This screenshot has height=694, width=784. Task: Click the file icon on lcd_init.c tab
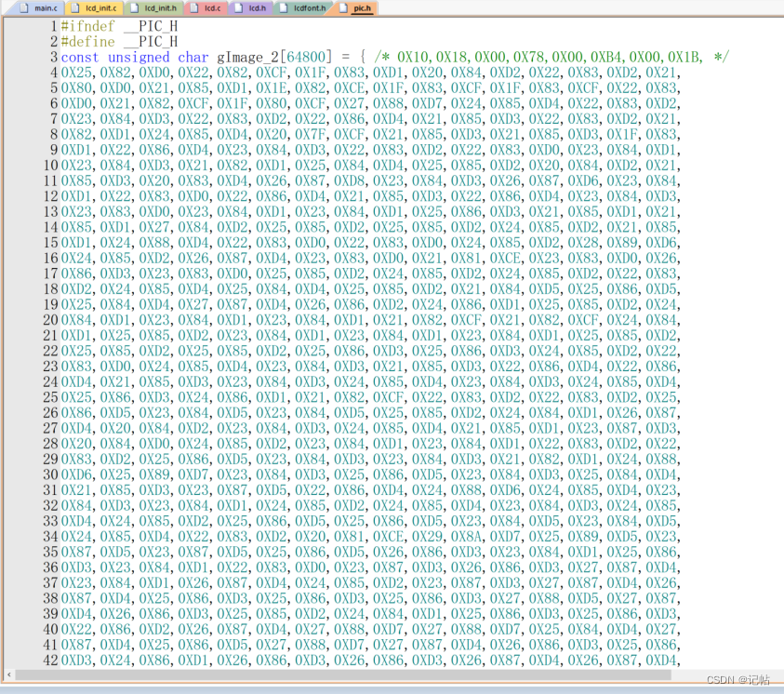75,8
